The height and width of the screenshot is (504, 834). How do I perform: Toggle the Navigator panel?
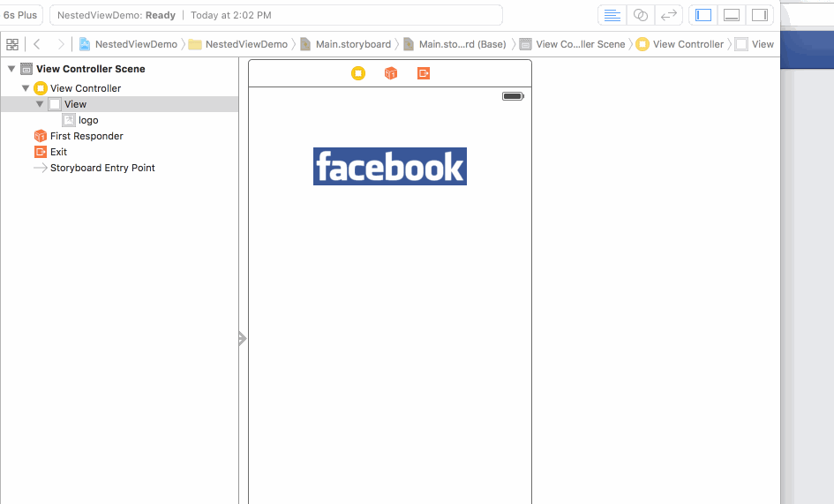tap(703, 15)
